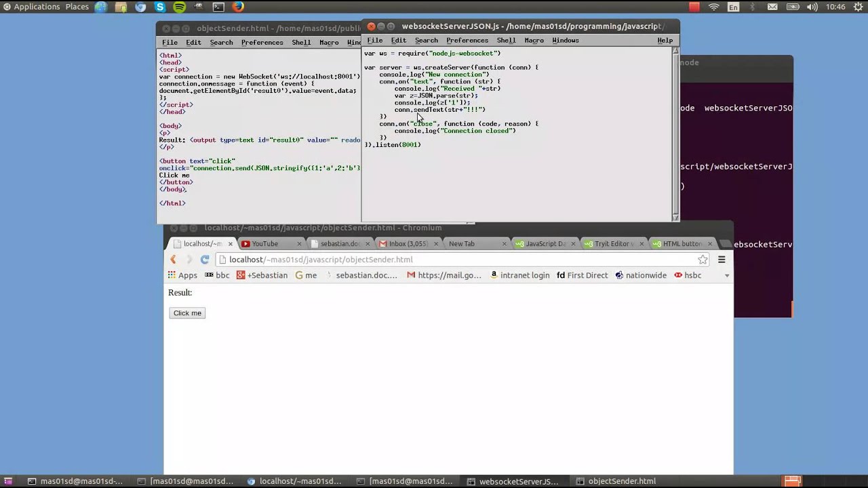Open Skype icon in top panel

pos(160,7)
